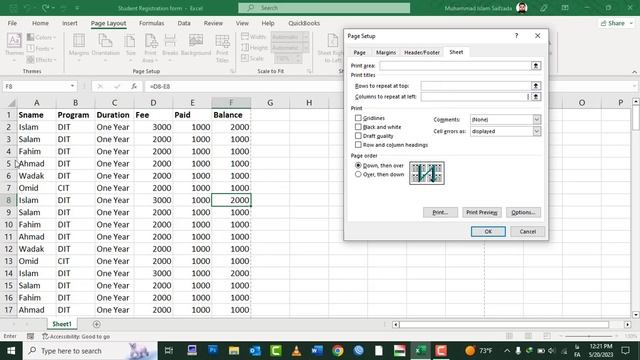Open Photoshop from the taskbar
Image resolution: width=640 pixels, height=360 pixels.
coord(213,351)
